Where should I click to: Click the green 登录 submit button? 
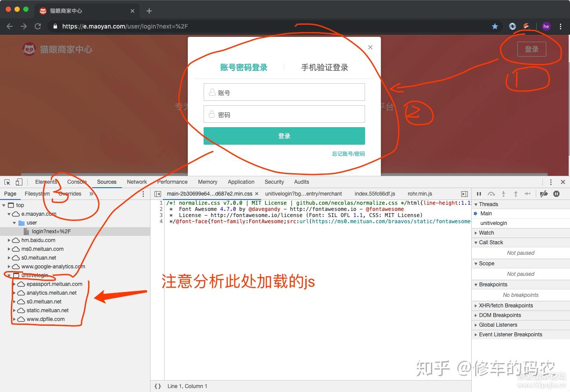284,136
